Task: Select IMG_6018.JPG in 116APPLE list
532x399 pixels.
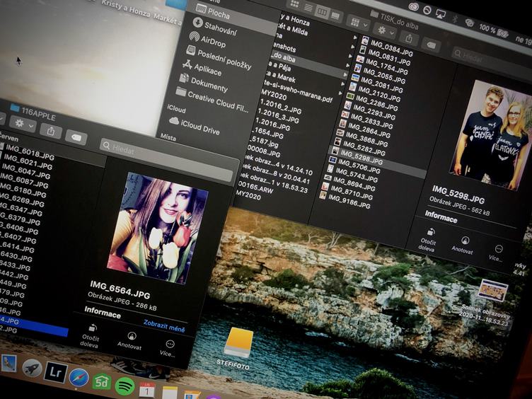Action: 29,152
